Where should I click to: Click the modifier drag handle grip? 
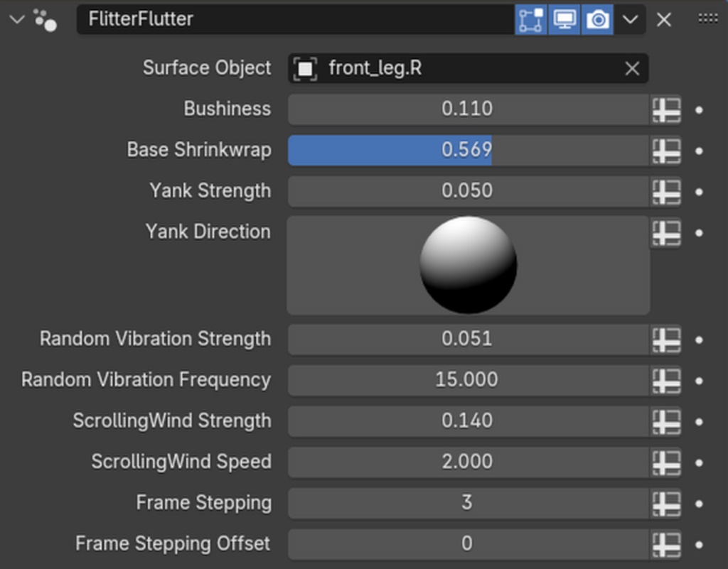(708, 19)
